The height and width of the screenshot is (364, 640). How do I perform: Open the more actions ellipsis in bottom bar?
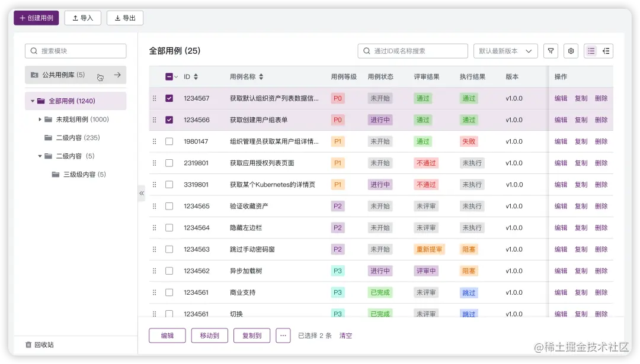coord(283,336)
